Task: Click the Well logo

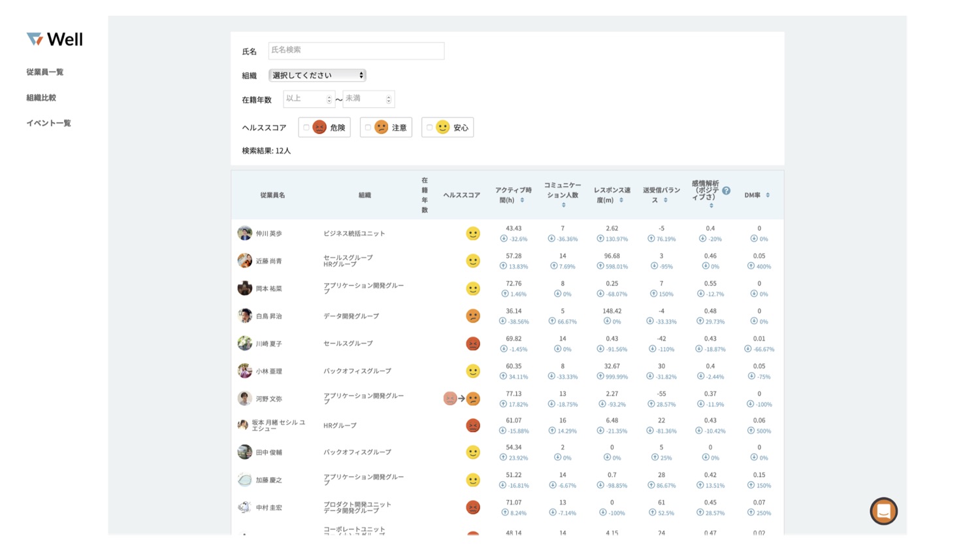Action: pyautogui.click(x=55, y=39)
